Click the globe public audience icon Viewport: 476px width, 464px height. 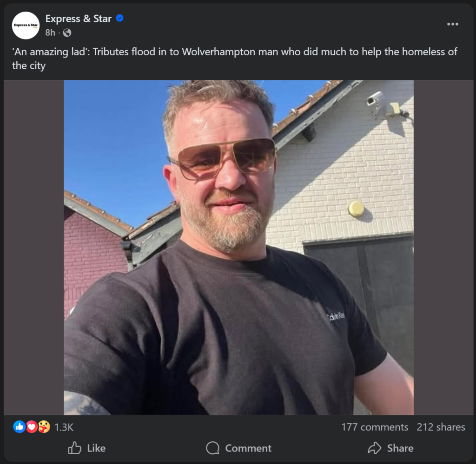point(67,33)
